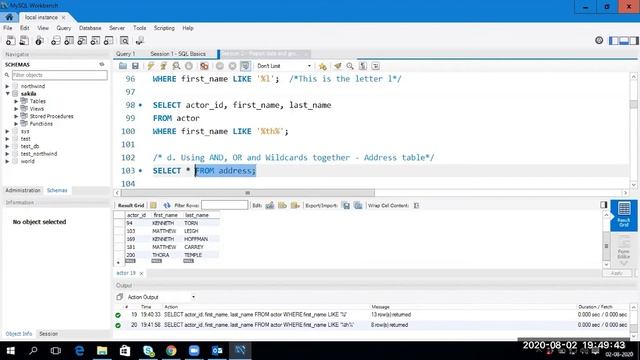
Task: Click the create new stored procedure icon
Action: point(95,40)
